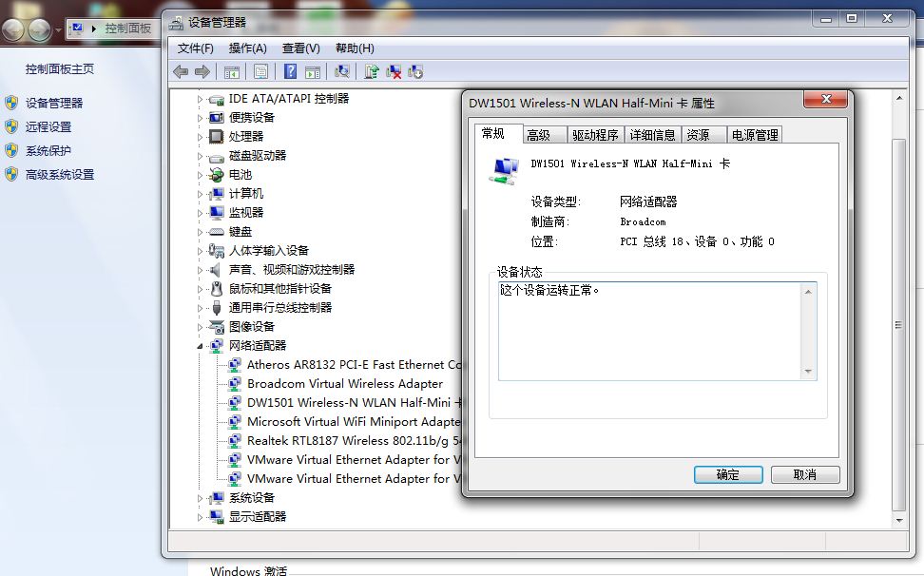This screenshot has width=924, height=576.
Task: Click the Device Manager scrollbar down arrow
Action: (x=898, y=520)
